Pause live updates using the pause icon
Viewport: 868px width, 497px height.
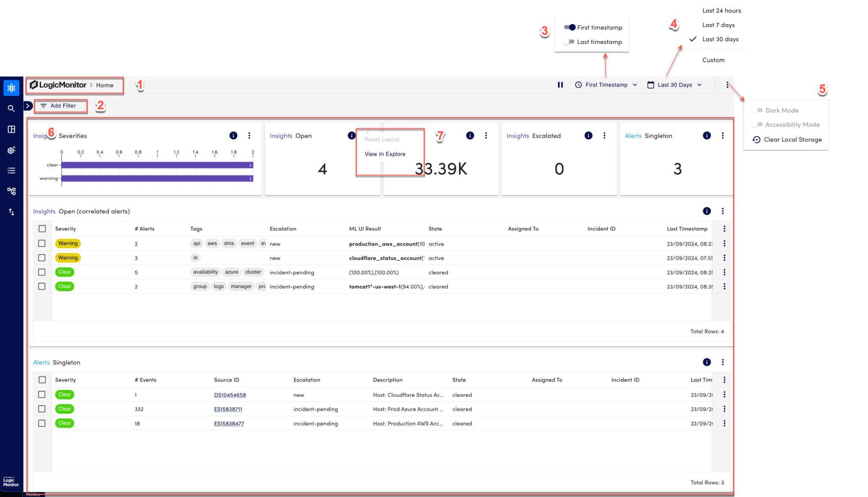point(560,84)
